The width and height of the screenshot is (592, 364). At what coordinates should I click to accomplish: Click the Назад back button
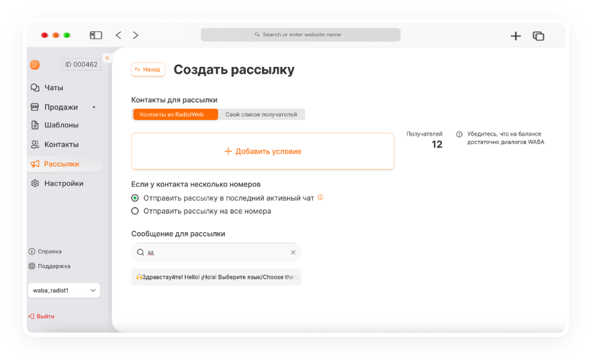tap(148, 69)
